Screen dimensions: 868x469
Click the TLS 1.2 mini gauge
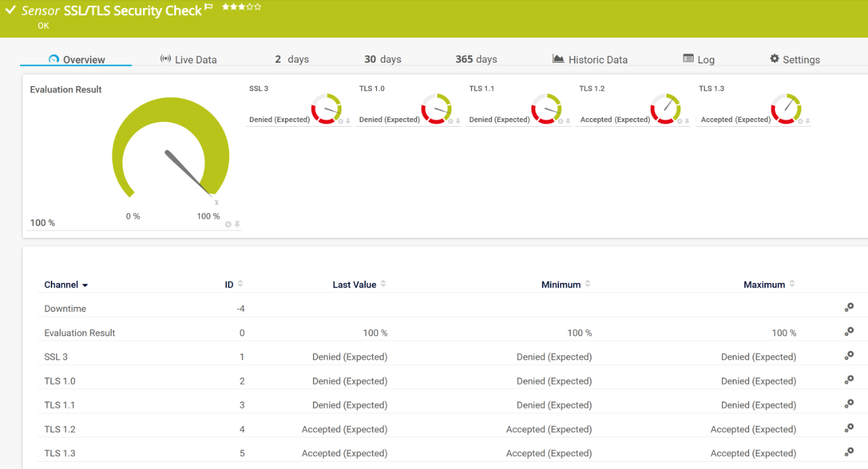pyautogui.click(x=665, y=107)
